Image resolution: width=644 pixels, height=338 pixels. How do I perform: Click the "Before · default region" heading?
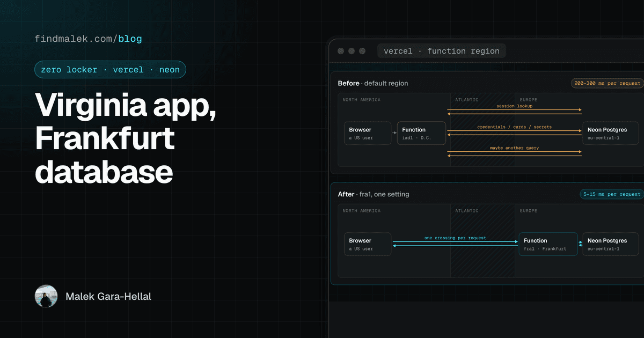[373, 83]
